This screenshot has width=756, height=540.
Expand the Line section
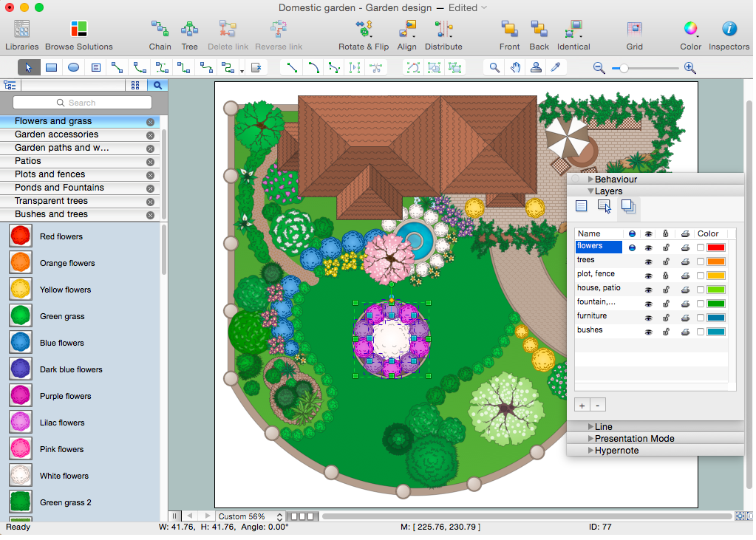coord(590,427)
